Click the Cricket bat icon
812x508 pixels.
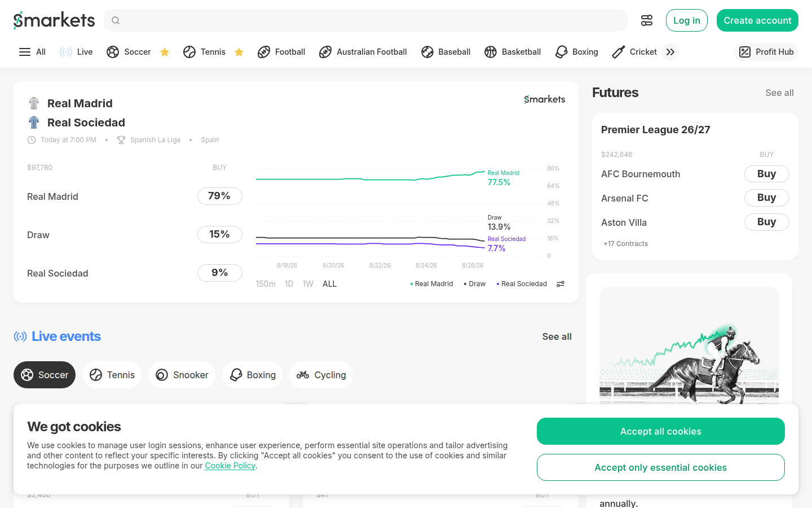(x=619, y=52)
